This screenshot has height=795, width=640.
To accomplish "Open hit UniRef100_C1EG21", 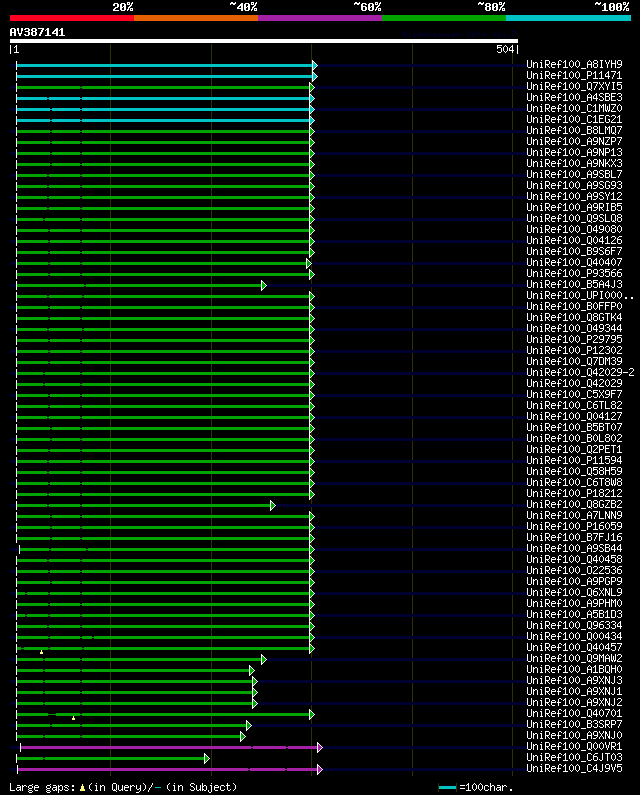I will [x=574, y=120].
